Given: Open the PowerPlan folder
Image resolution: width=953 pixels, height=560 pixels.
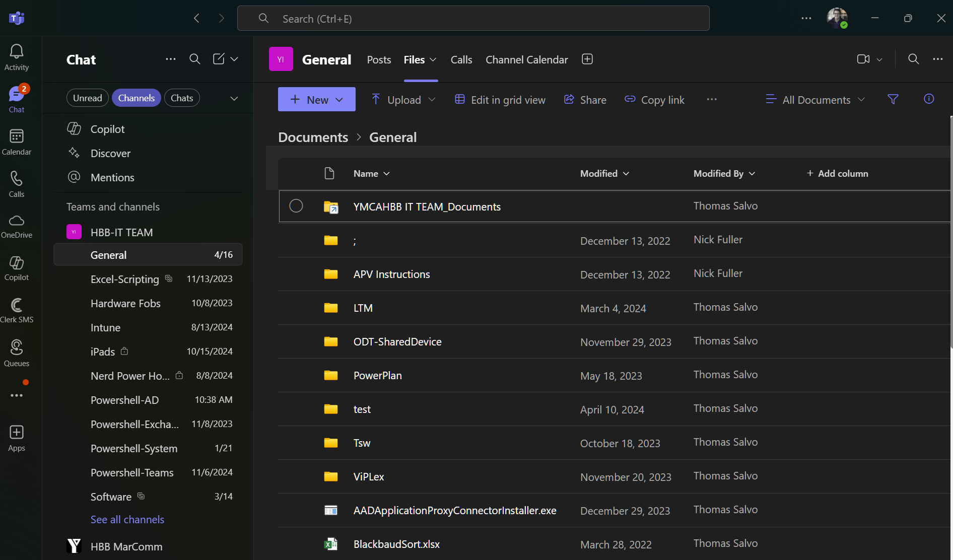Looking at the screenshot, I should [x=377, y=375].
